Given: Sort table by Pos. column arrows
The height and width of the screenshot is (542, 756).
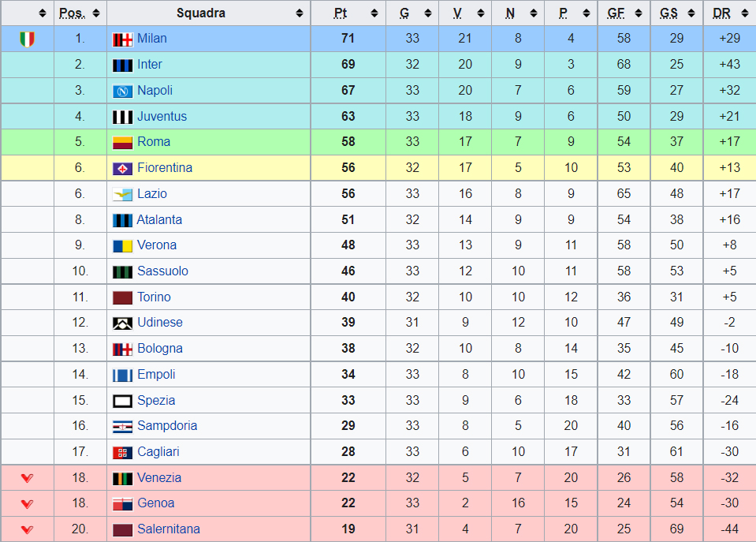Looking at the screenshot, I should coord(96,13).
